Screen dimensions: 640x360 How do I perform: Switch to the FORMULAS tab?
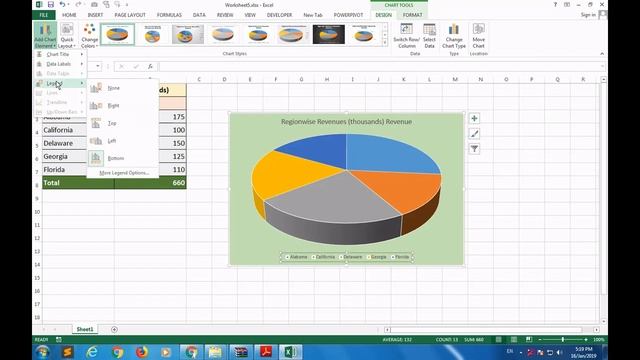coord(169,15)
